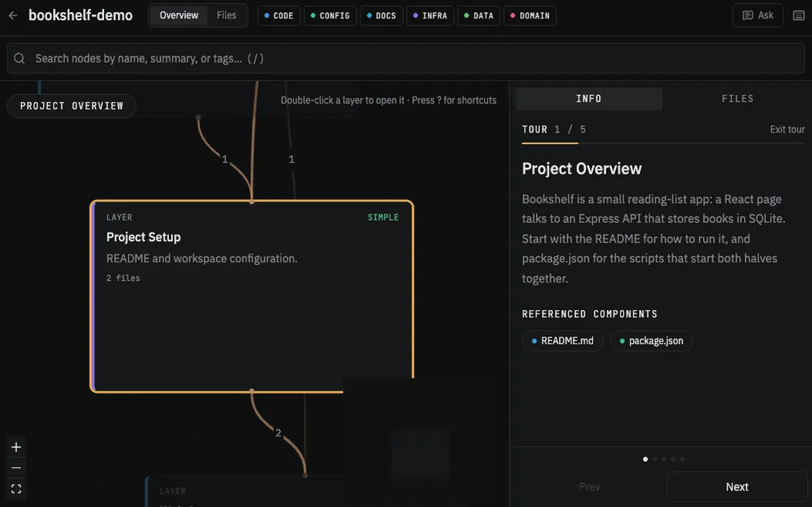Click the 'REFERENCED COMPONENTS' section label

pos(590,314)
